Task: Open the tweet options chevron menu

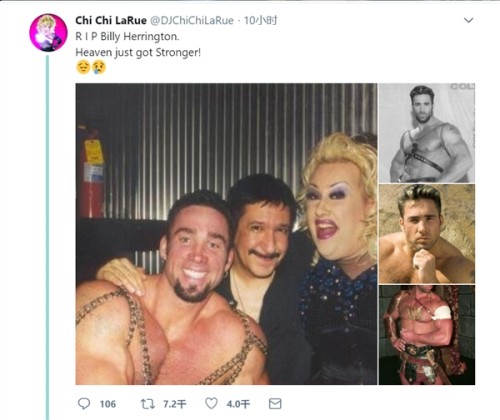Action: [x=468, y=20]
